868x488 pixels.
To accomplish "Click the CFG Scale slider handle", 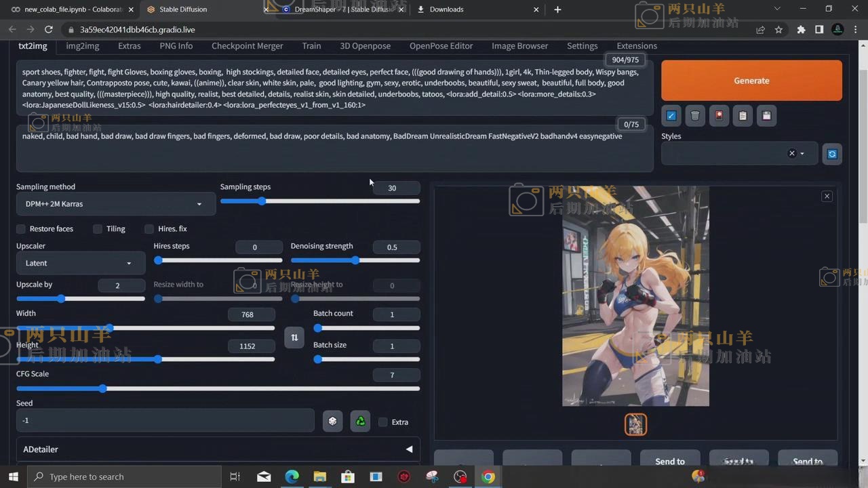I will [102, 388].
